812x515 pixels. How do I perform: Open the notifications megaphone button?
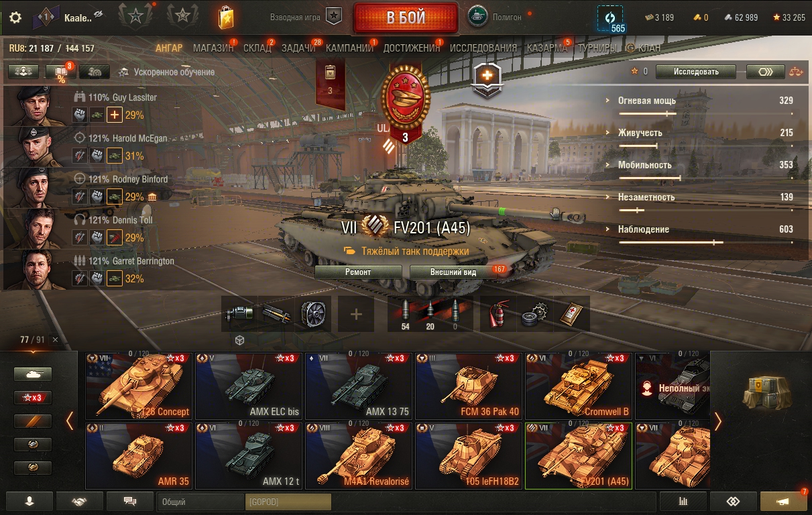[x=783, y=501]
